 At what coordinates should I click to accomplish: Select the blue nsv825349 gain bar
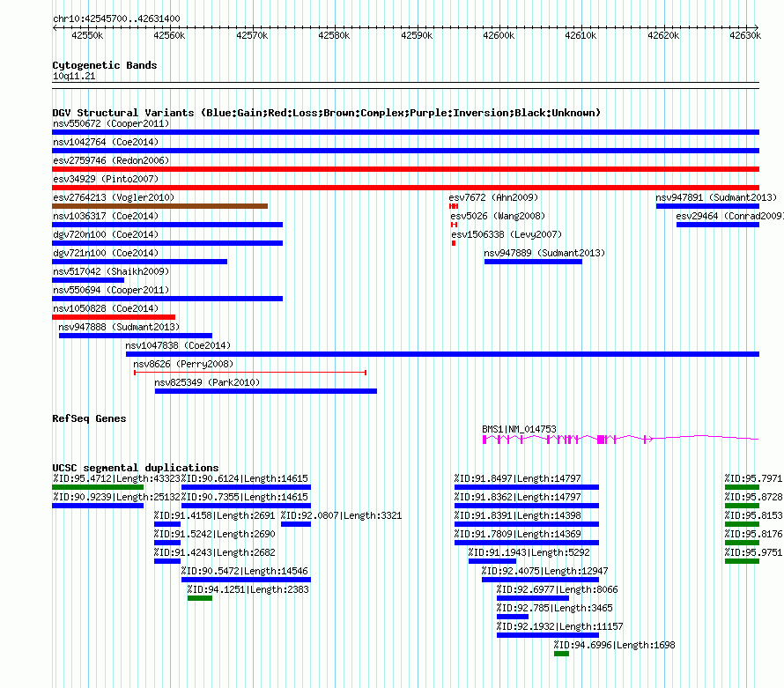tap(266, 391)
